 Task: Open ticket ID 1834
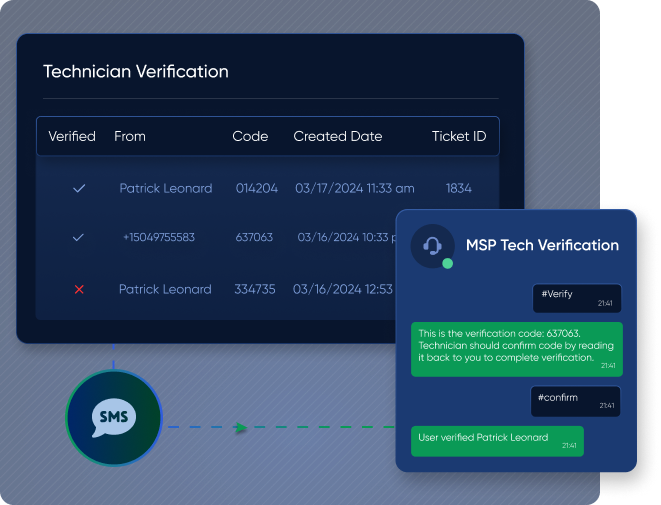458,188
